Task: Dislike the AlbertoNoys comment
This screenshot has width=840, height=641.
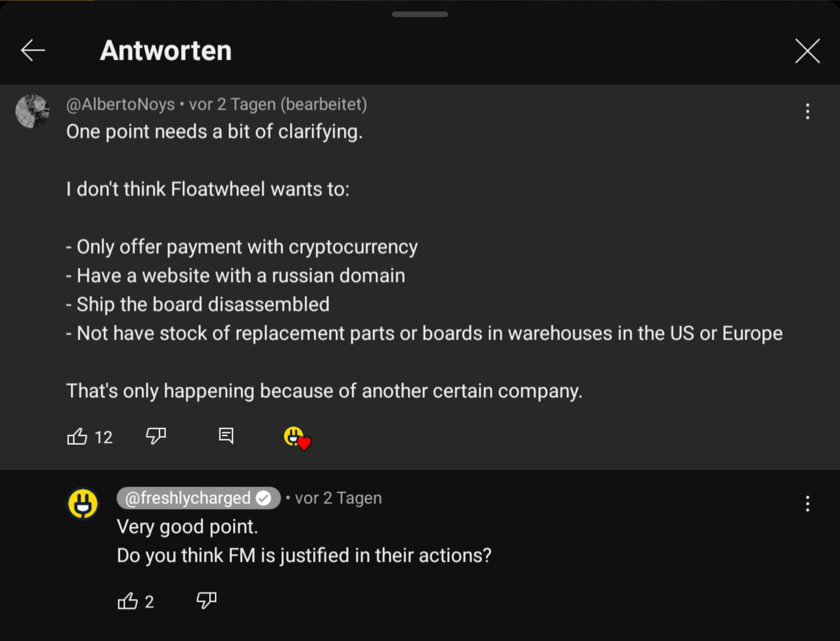Action: pos(156,436)
